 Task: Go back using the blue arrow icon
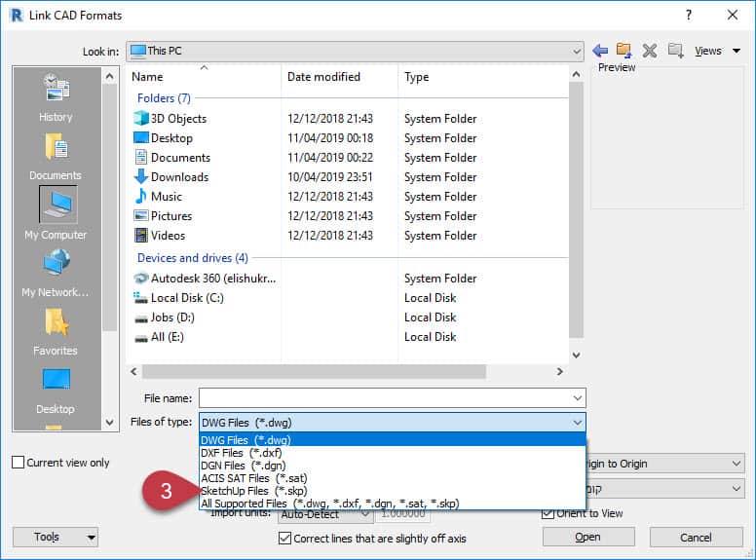[x=600, y=50]
